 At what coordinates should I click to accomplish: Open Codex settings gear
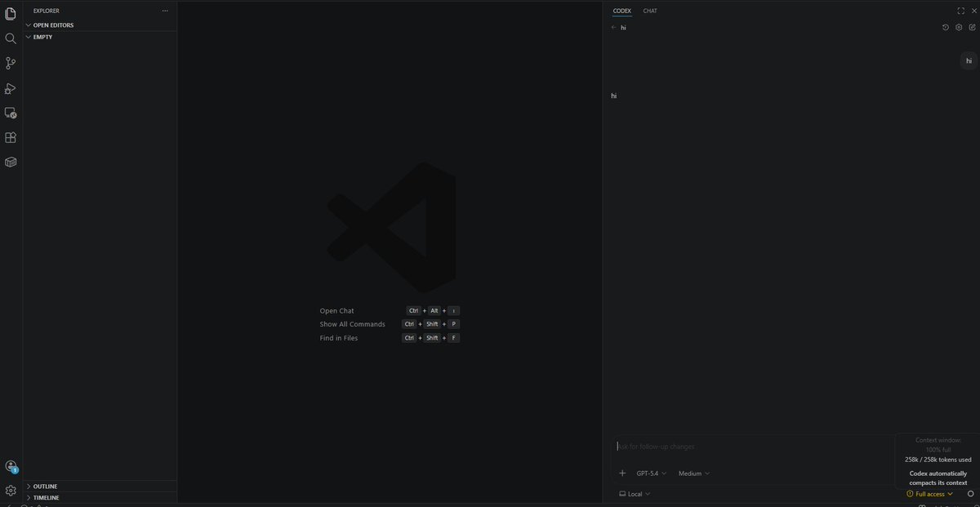point(959,27)
